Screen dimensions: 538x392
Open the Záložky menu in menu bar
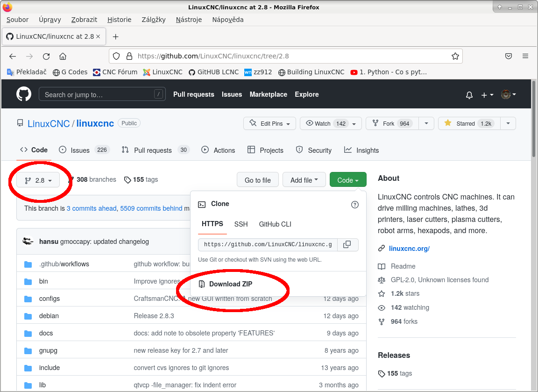154,20
